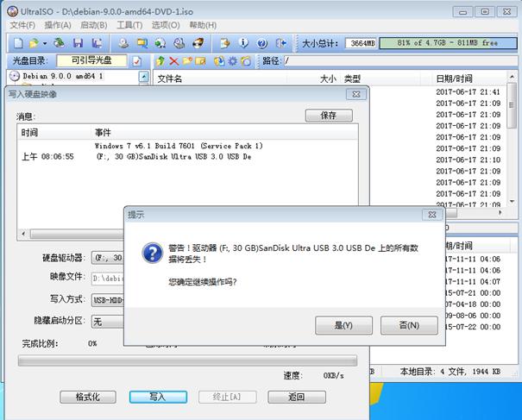Click the red X Delete icon
This screenshot has width=522, height=420.
(x=173, y=61)
